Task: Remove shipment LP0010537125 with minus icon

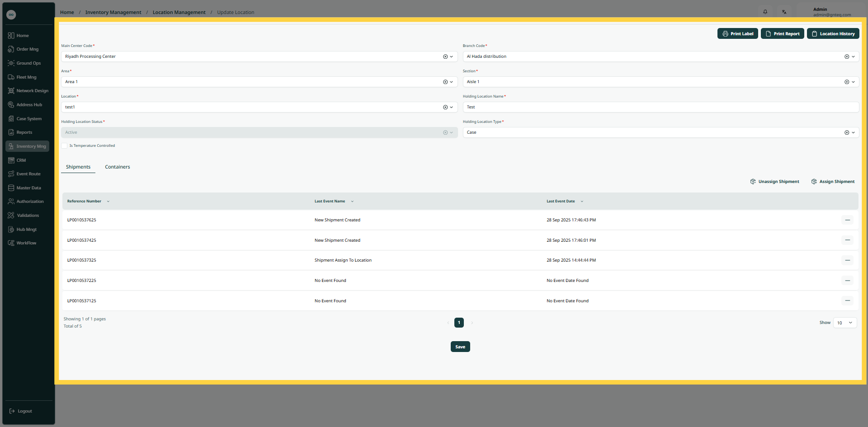Action: (x=847, y=301)
